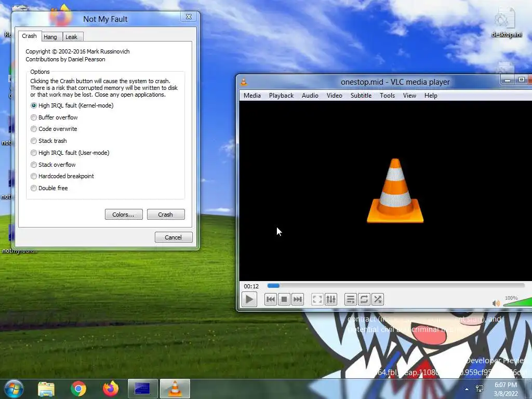Screen dimensions: 532x399
Task: Open Windows Start menu
Action: coord(14,389)
